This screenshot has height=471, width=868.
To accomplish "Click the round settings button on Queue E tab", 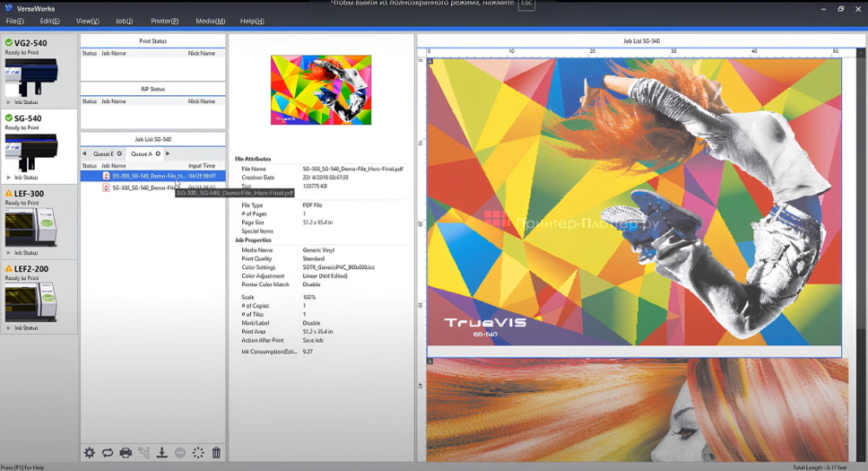I will click(x=120, y=154).
